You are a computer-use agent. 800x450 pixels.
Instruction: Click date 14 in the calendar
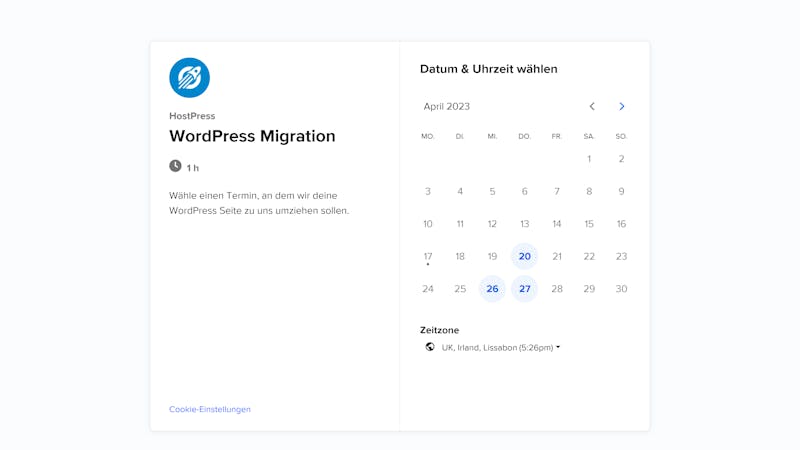point(557,224)
